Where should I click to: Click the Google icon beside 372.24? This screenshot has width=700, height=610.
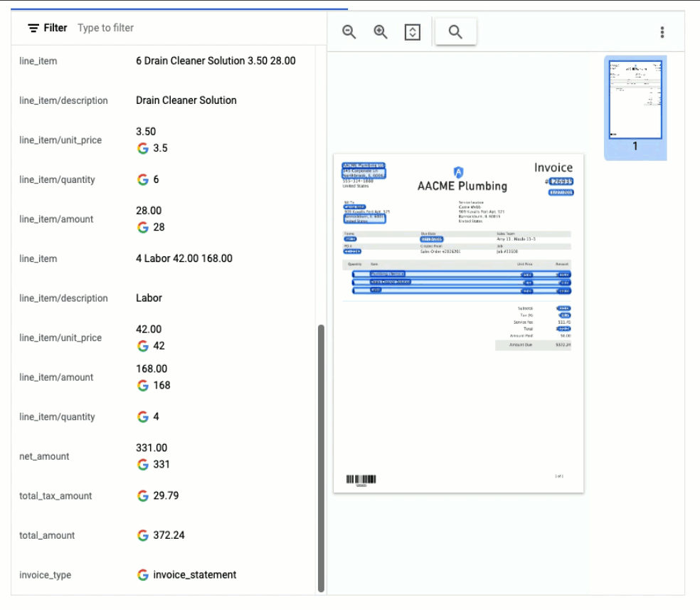[x=143, y=535]
